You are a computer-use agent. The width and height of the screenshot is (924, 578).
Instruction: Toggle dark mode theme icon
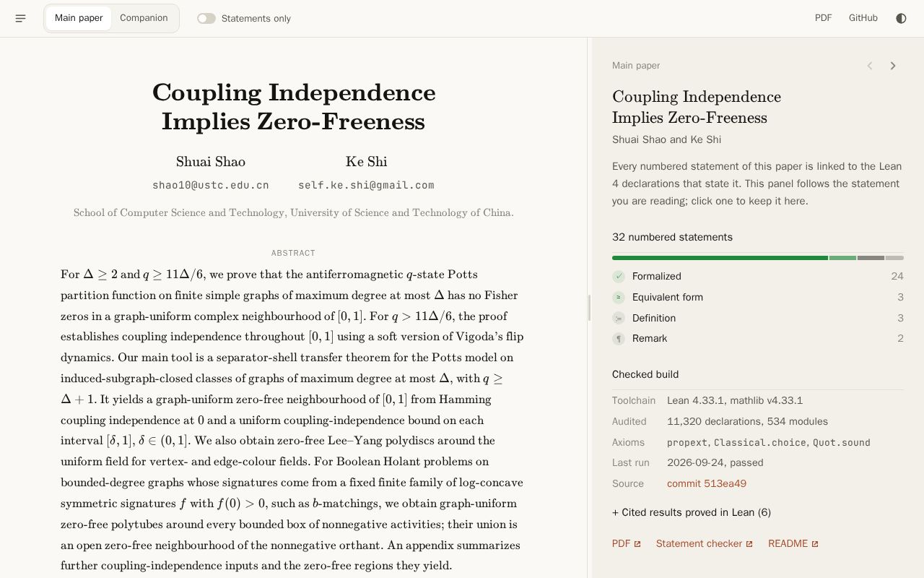[x=901, y=18]
